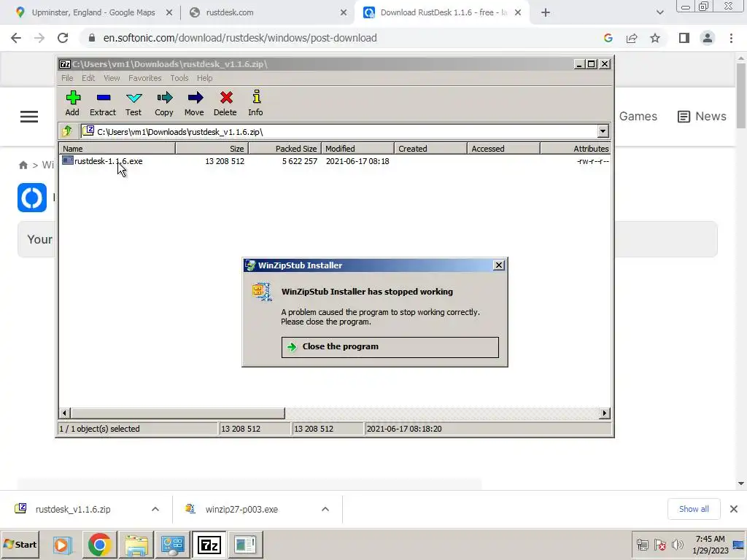The height and width of the screenshot is (560, 747).
Task: Open the Games link on Softonic
Action: (x=638, y=117)
